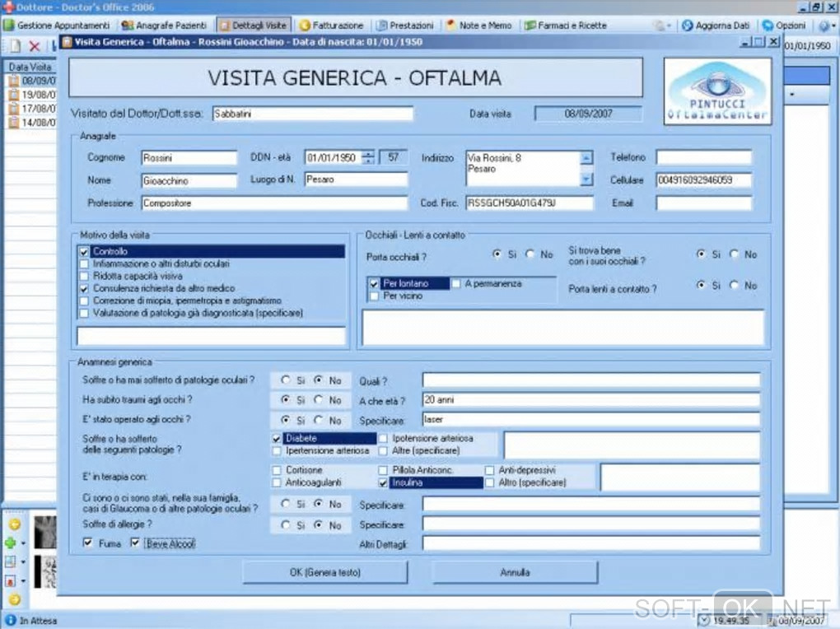Image resolution: width=840 pixels, height=629 pixels.
Task: Click the Telefono field
Action: [x=704, y=157]
